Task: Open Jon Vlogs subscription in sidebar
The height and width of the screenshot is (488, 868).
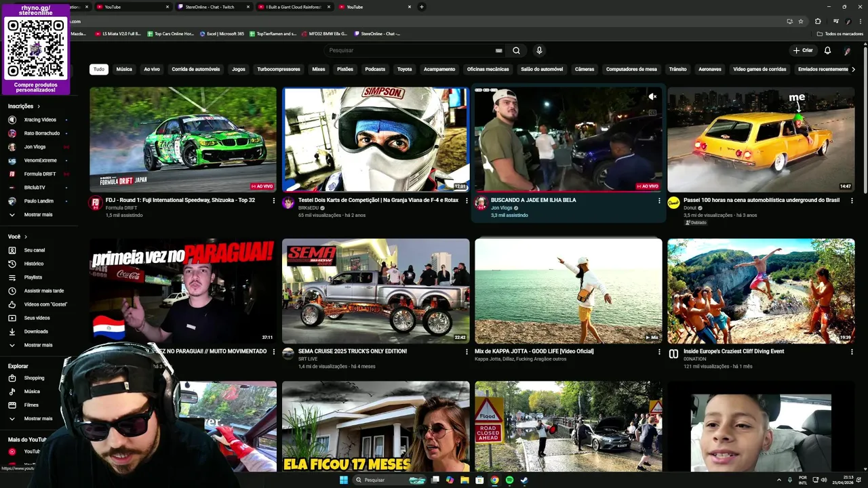Action: point(35,146)
